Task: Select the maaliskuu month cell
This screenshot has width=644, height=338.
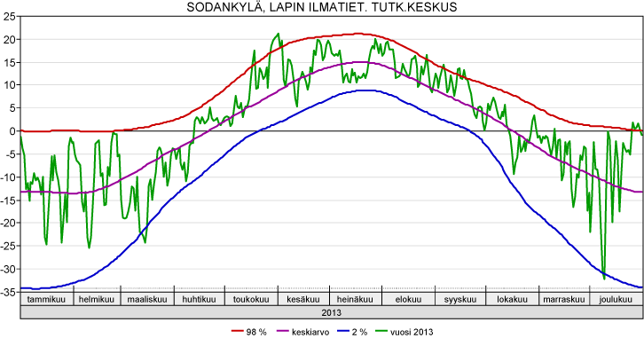Action: point(147,299)
